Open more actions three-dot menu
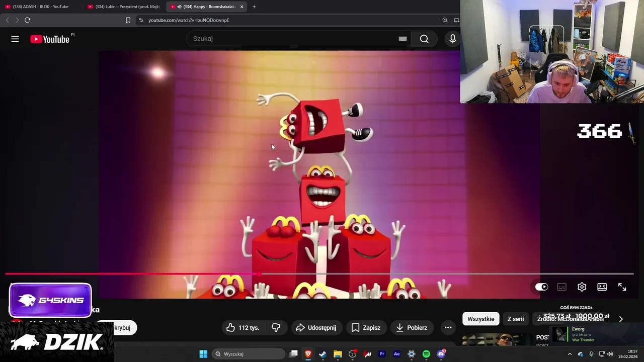This screenshot has width=644, height=362. pyautogui.click(x=448, y=328)
